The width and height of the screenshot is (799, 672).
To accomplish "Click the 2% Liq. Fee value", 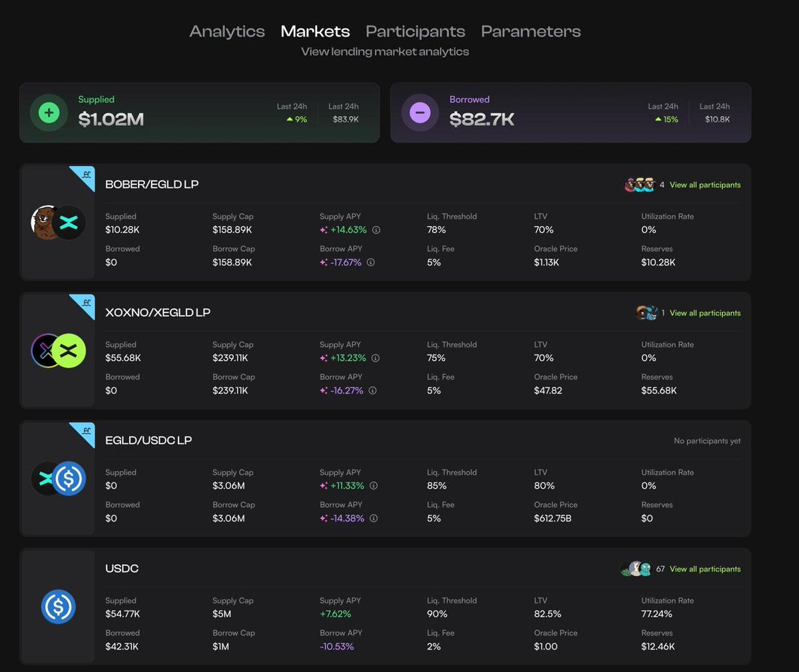I will pyautogui.click(x=433, y=647).
